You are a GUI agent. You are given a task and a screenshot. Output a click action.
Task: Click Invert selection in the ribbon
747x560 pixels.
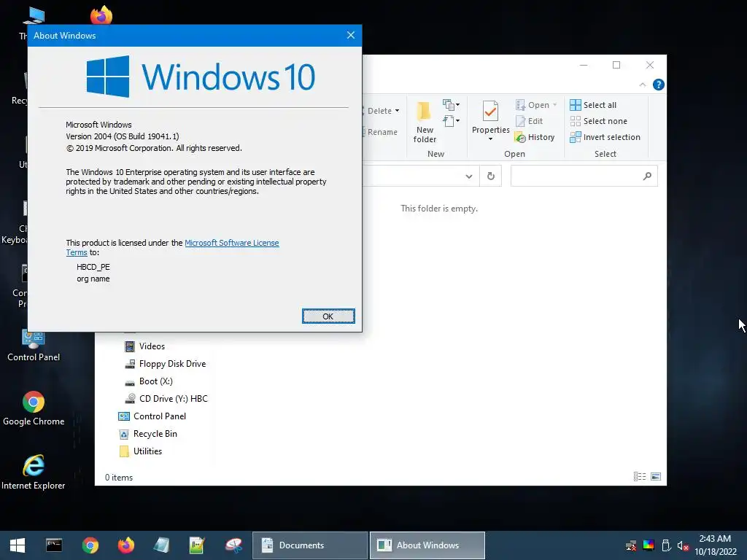pos(605,137)
